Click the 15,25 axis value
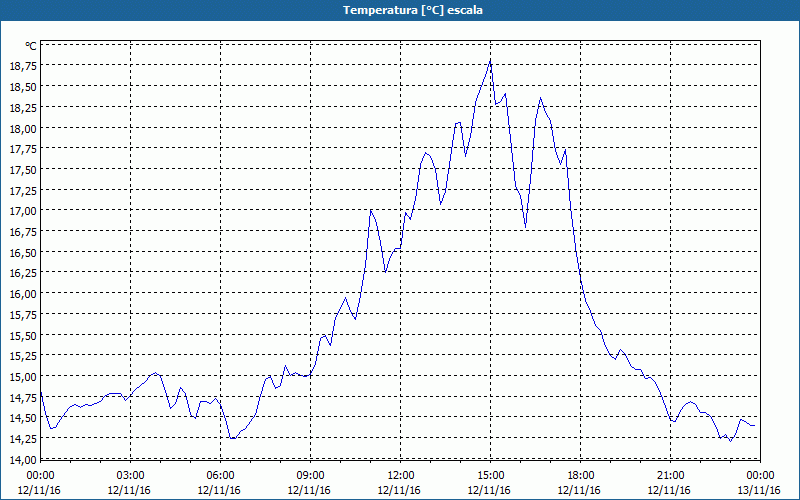This screenshot has width=800, height=500. (23, 356)
